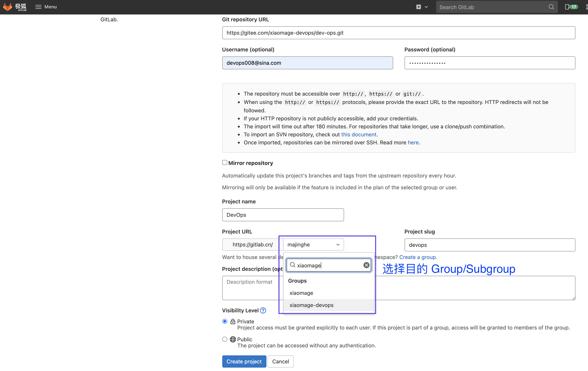Select xiaomage-devops from the Groups list
Screen dimensions: 588x371
[311, 305]
